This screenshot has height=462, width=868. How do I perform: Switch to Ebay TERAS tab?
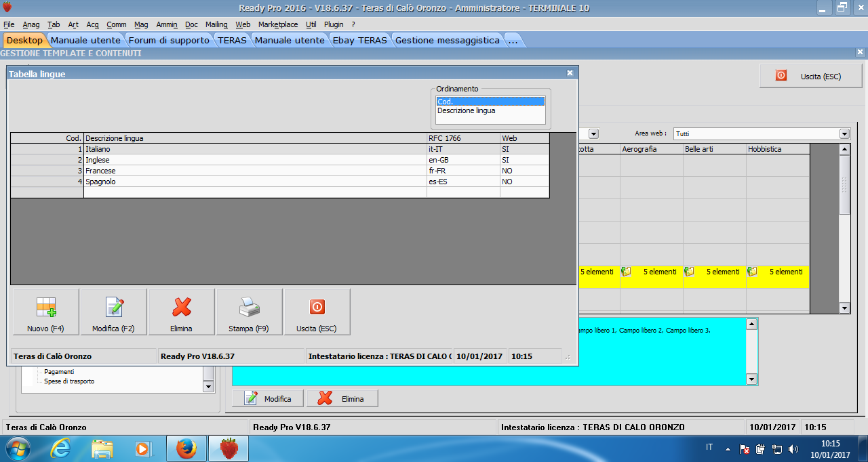[x=359, y=40]
